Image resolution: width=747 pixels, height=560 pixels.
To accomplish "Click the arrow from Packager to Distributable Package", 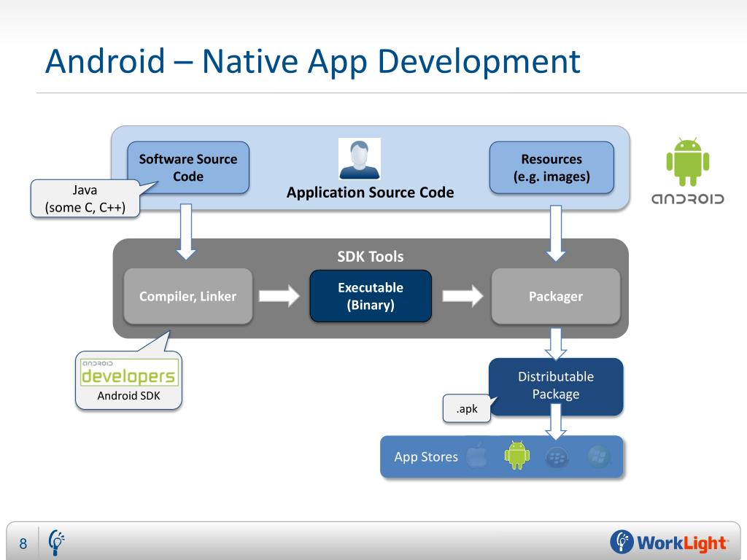I will point(555,344).
